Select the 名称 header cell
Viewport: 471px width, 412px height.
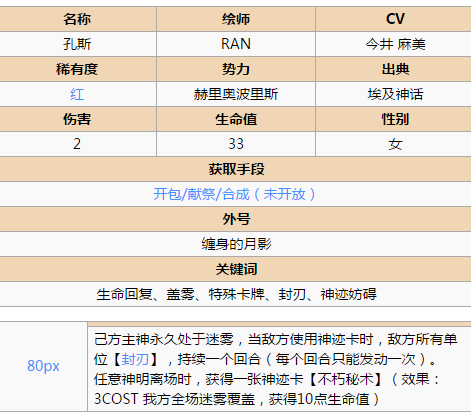pos(77,19)
